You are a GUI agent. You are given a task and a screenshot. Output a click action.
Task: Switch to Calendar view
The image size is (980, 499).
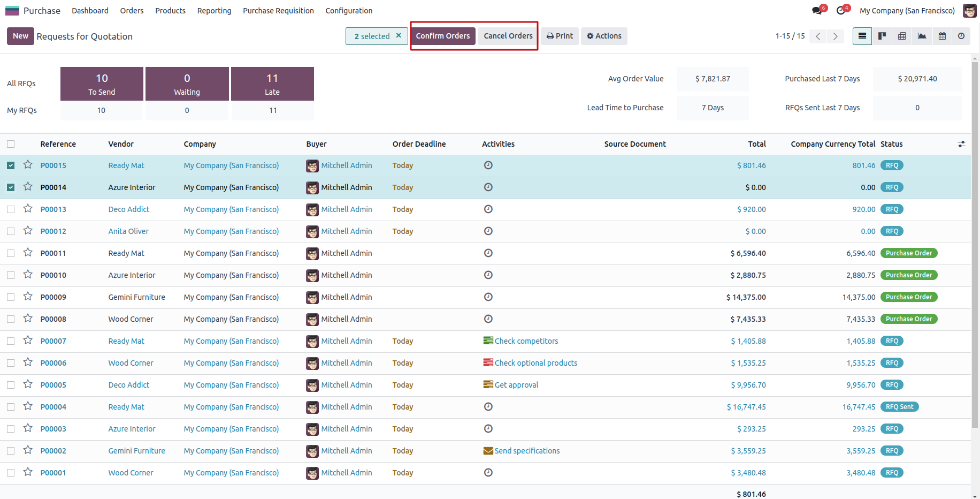click(x=942, y=36)
